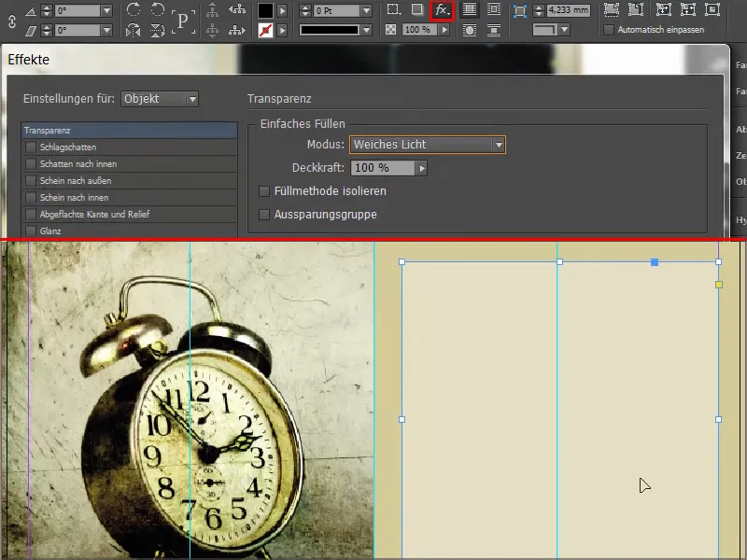The width and height of the screenshot is (747, 560).
Task: Enable Schatten nach innen checkbox
Action: coord(31,164)
